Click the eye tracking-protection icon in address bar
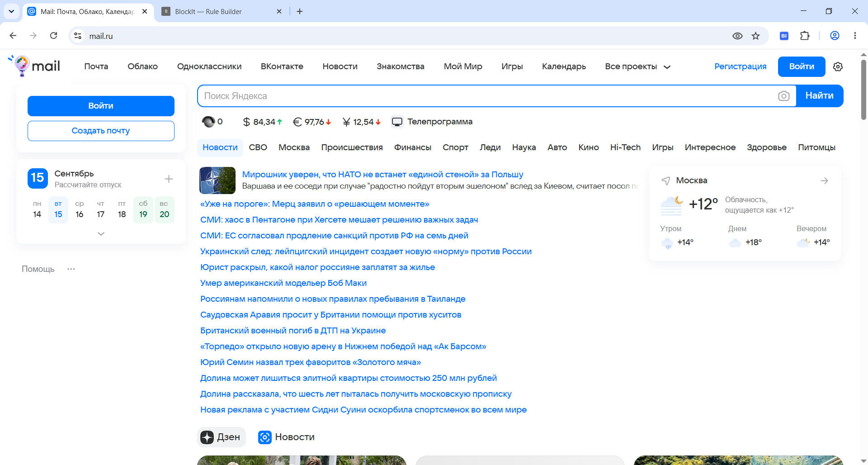868x465 pixels. pos(737,36)
